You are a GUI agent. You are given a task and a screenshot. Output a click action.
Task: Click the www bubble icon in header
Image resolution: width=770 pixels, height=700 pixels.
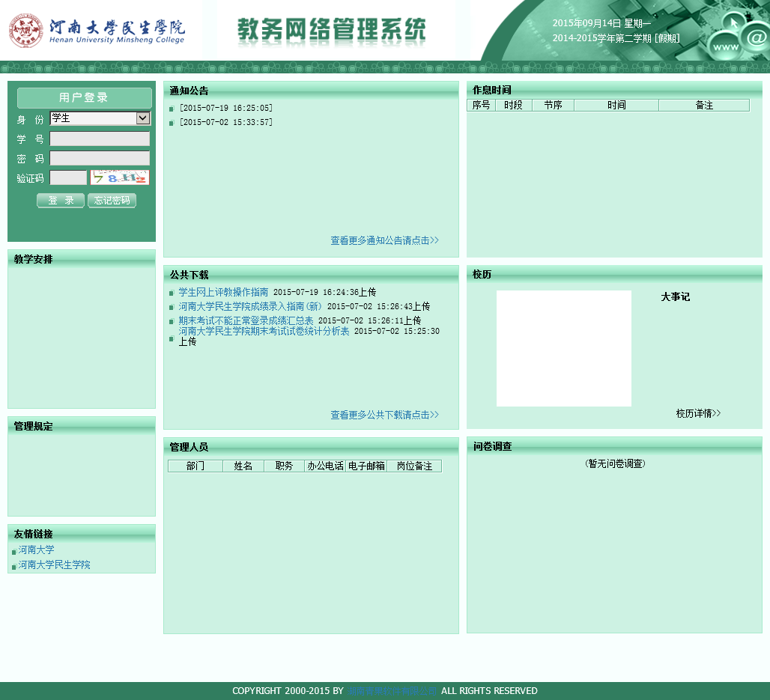tap(726, 47)
